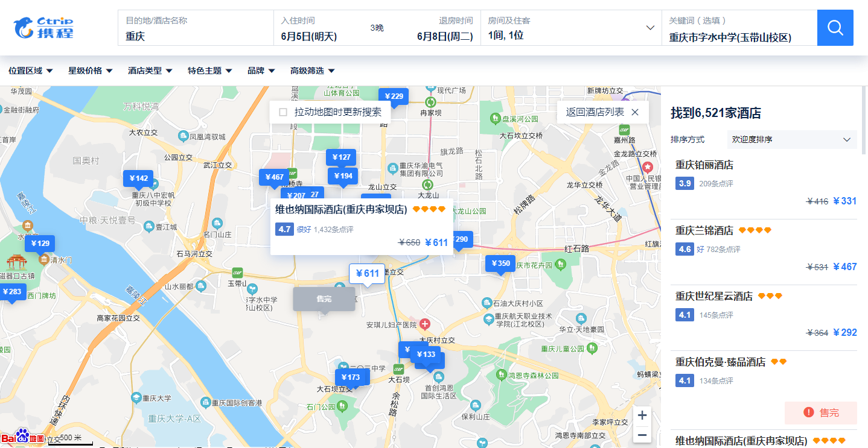Viewport: 868px width, 448px height.
Task: Click the map zoom in plus icon
Action: (642, 414)
